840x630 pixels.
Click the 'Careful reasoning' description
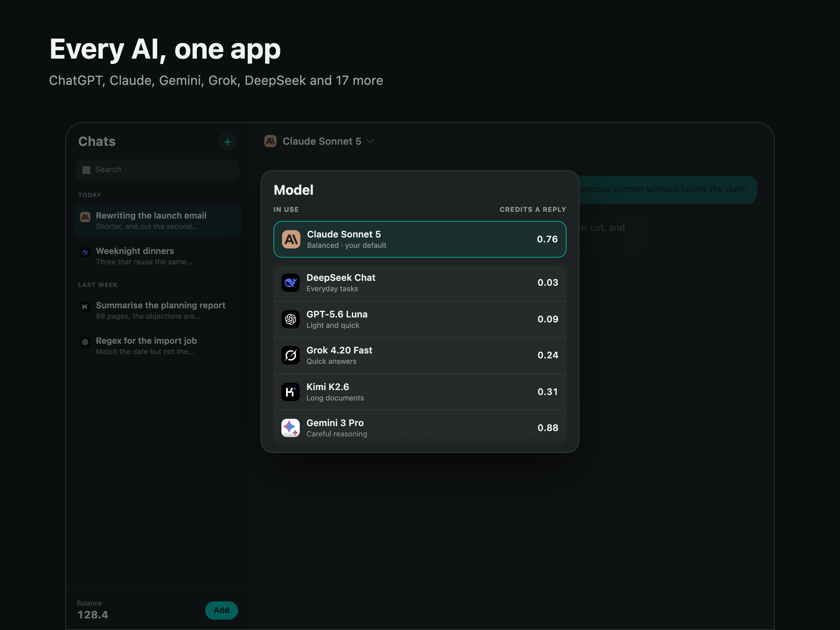(x=336, y=434)
